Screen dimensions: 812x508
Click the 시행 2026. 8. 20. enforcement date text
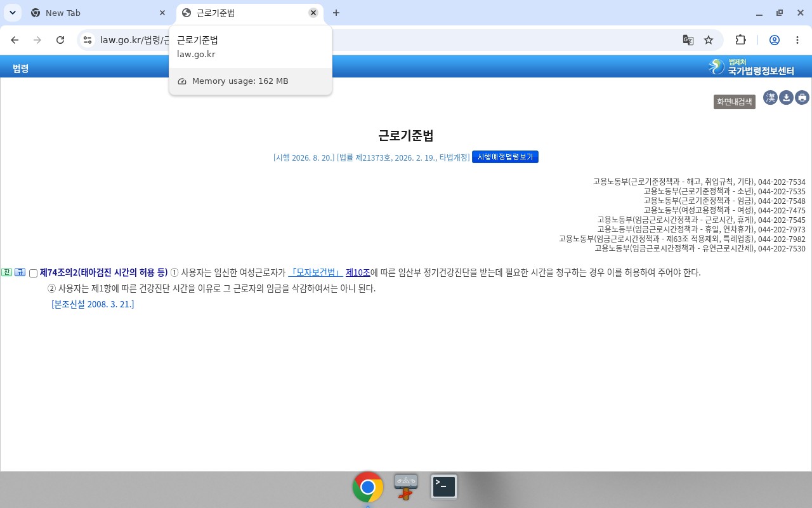click(304, 157)
